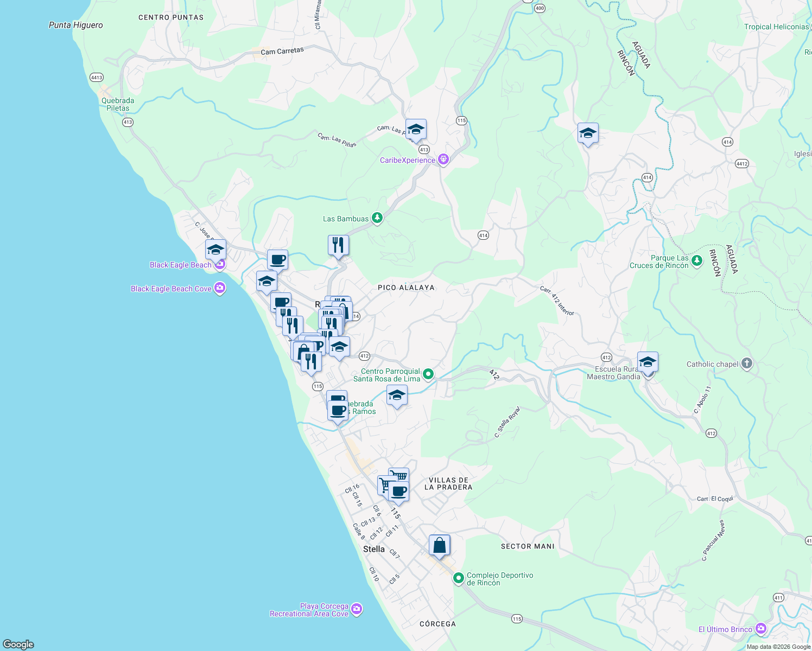Screen dimensions: 812x651
Task: Click the green dot at Centro Parroquial Santa Rosa de Lima
Action: [x=428, y=373]
